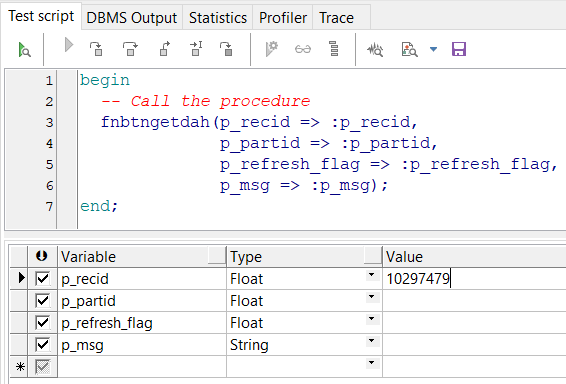Open the Type dropdown for p_partid
The height and width of the screenshot is (384, 566).
pyautogui.click(x=371, y=297)
